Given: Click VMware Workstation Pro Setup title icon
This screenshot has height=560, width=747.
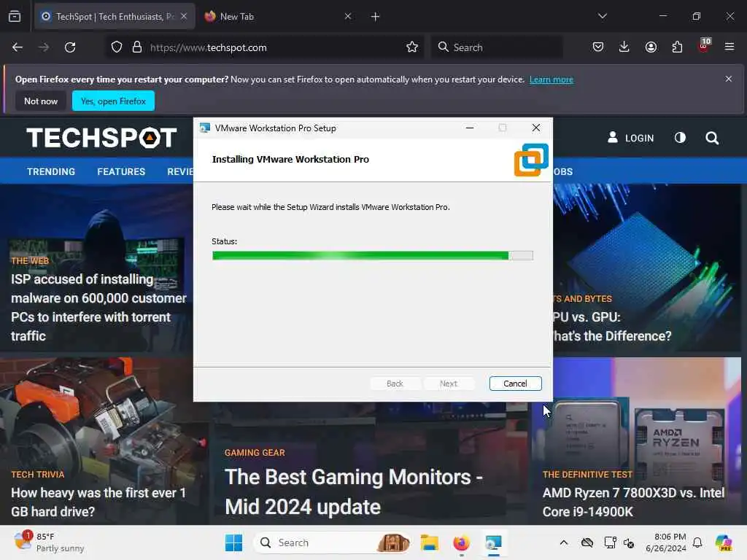Looking at the screenshot, I should [205, 128].
